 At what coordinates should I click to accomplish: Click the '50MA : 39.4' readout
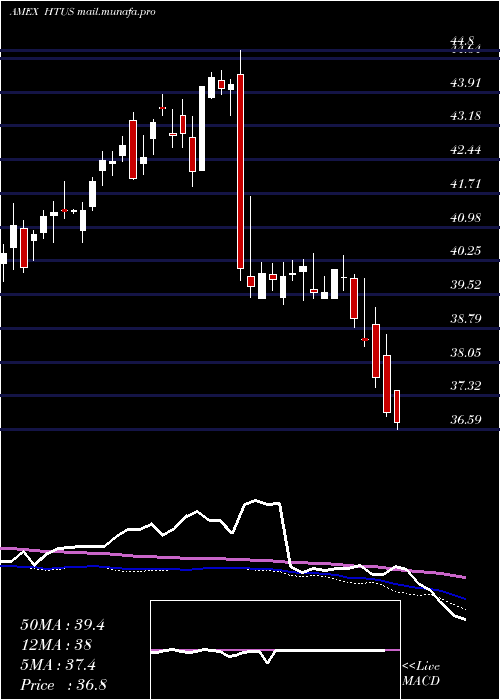63,625
